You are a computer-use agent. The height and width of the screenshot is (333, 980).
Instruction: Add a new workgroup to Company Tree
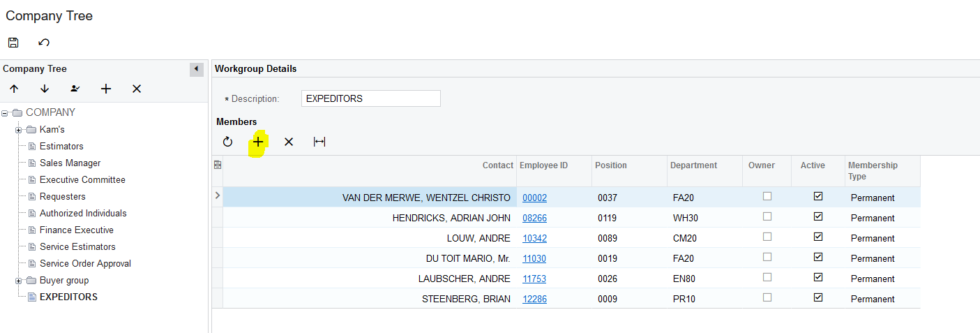(106, 89)
